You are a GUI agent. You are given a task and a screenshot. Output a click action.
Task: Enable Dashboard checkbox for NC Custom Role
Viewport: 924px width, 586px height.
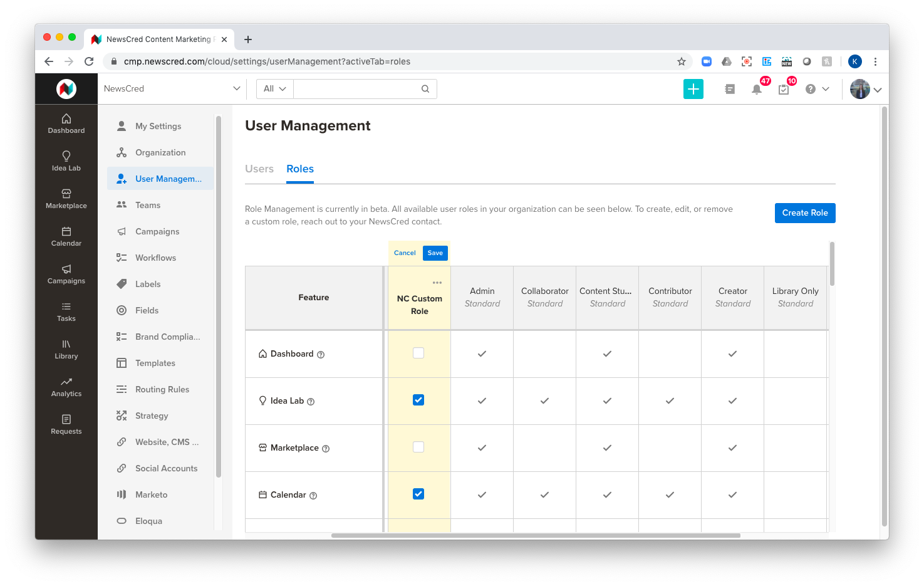coord(418,353)
